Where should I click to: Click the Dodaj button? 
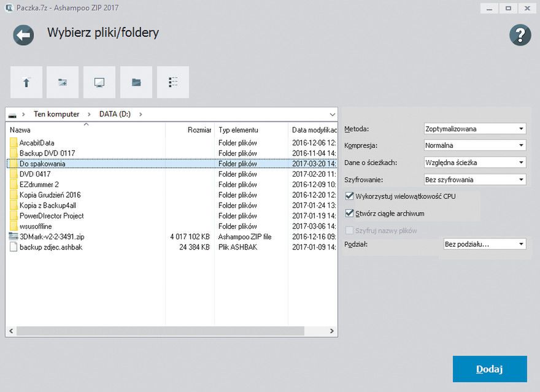pos(490,369)
